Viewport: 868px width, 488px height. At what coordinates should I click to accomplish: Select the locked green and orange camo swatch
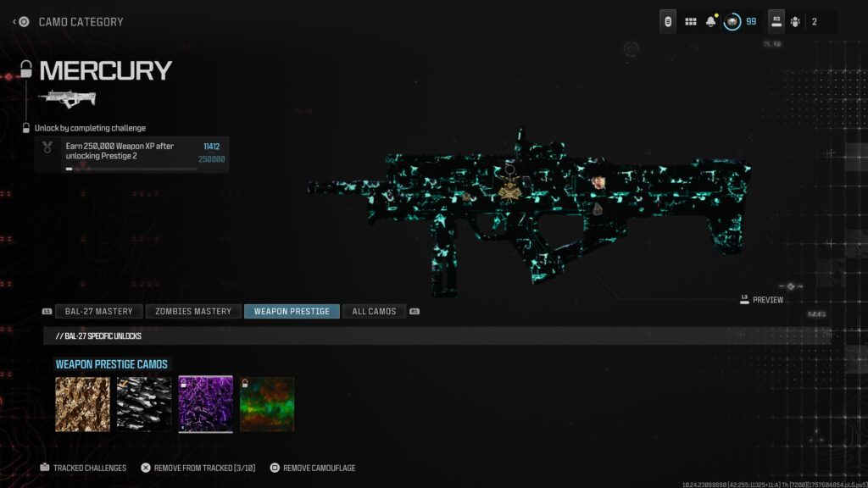[x=267, y=404]
